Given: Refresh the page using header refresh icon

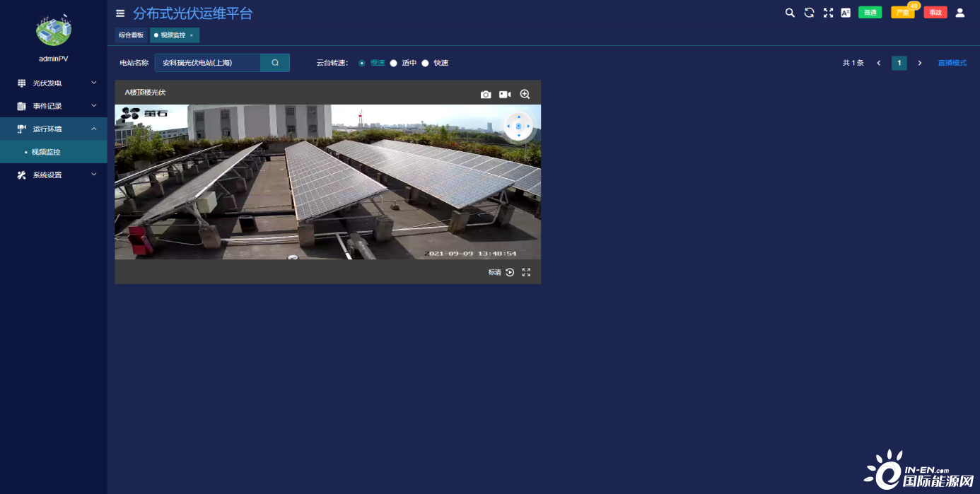Looking at the screenshot, I should (x=809, y=13).
